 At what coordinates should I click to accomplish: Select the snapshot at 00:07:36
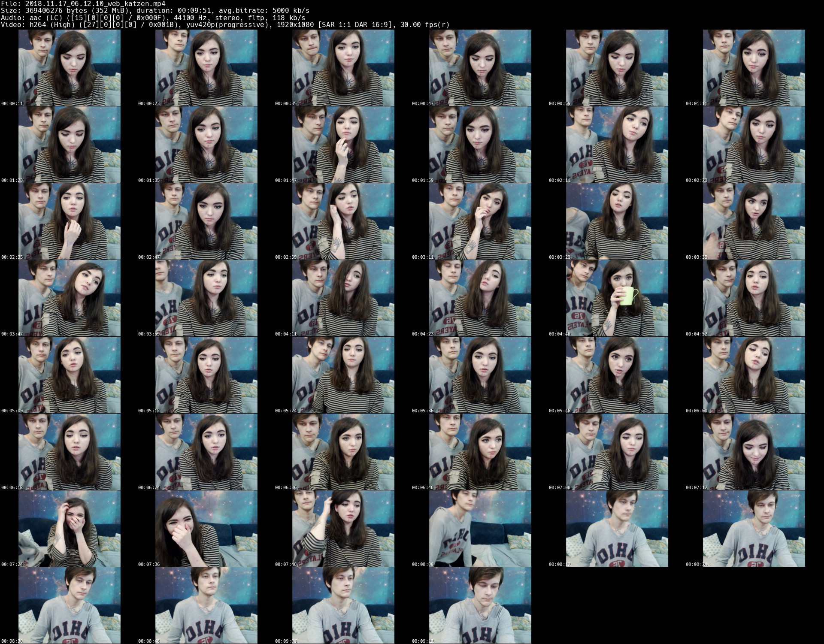click(206, 529)
